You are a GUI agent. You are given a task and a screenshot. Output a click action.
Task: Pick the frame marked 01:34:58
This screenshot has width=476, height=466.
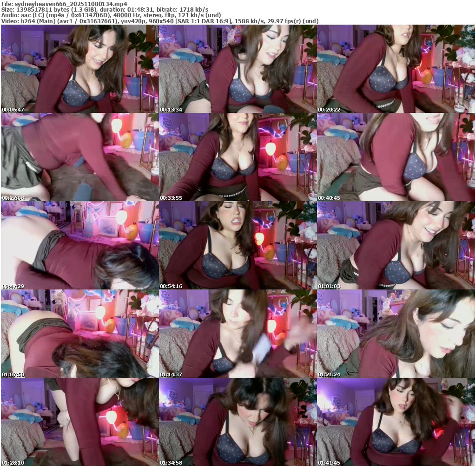(238, 422)
